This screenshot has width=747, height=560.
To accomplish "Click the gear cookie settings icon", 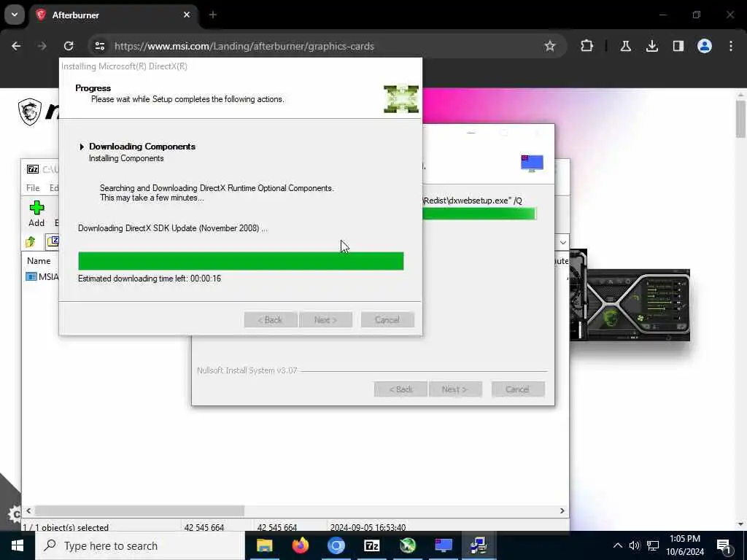I will pyautogui.click(x=15, y=514).
